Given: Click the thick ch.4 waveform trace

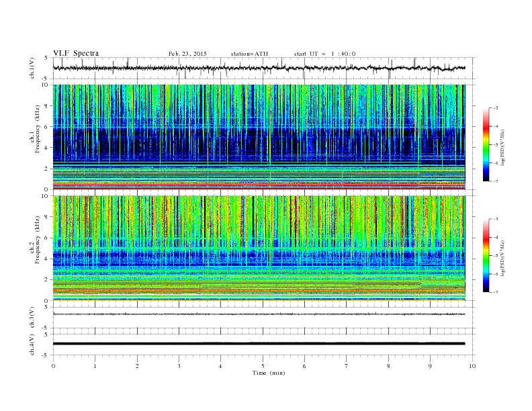Looking at the screenshot, I should click(x=259, y=344).
